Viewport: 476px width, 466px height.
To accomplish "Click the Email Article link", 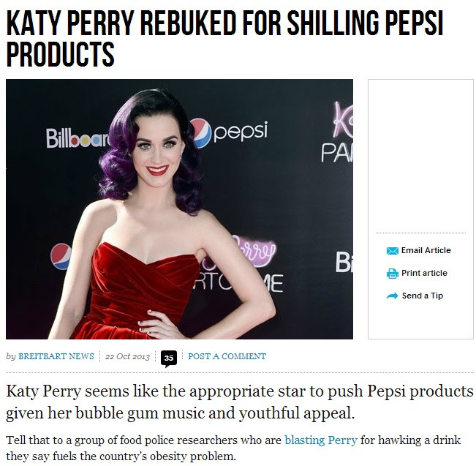I will click(x=426, y=250).
